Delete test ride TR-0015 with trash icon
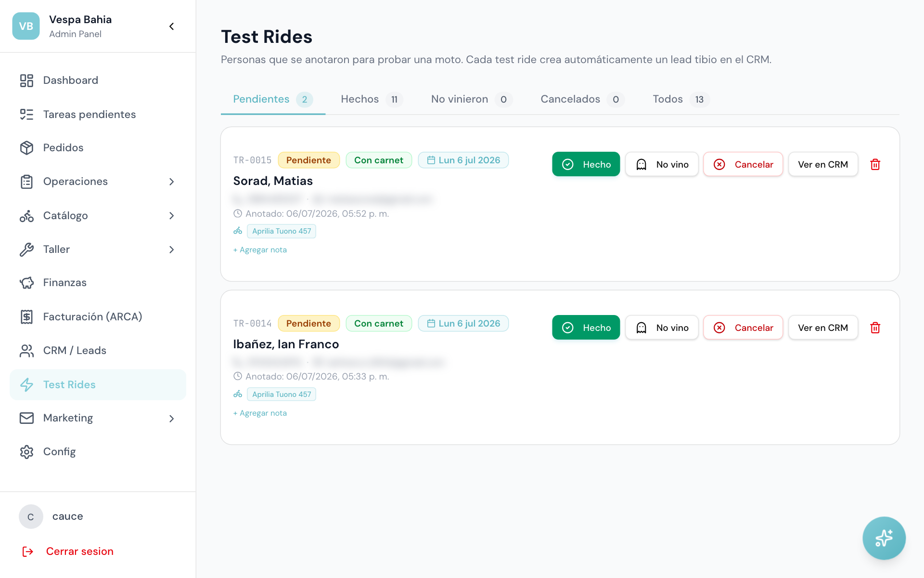Image resolution: width=924 pixels, height=578 pixels. tap(875, 164)
